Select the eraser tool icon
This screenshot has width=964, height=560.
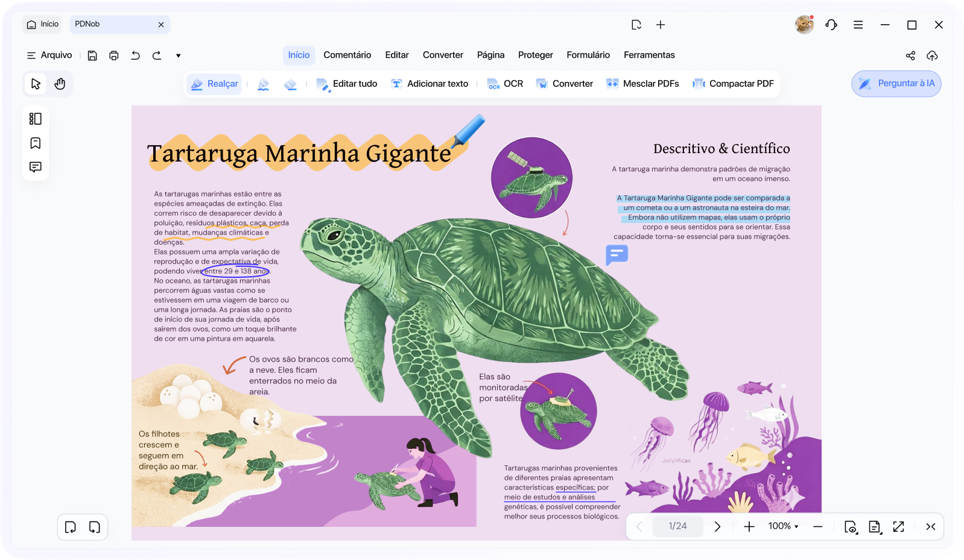(290, 84)
